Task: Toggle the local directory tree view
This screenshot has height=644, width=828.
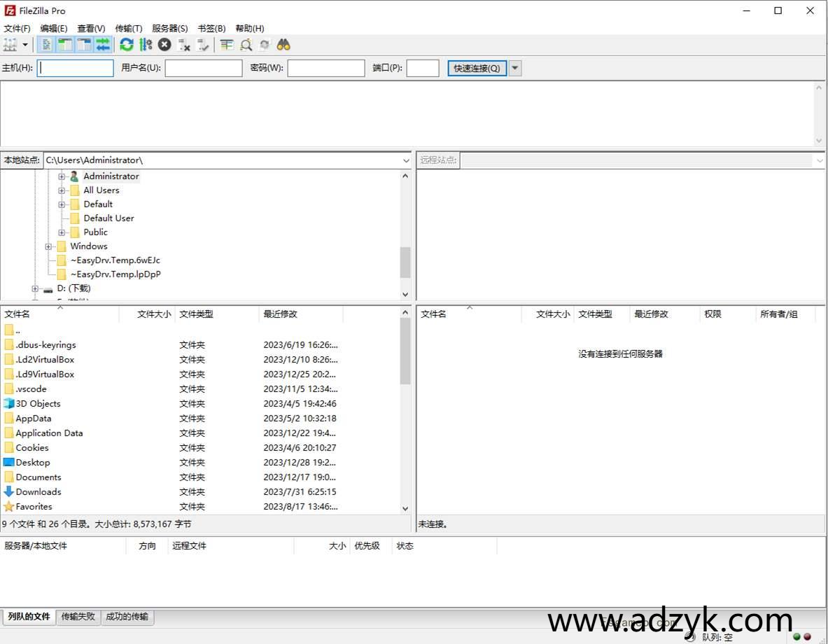Action: pyautogui.click(x=64, y=44)
